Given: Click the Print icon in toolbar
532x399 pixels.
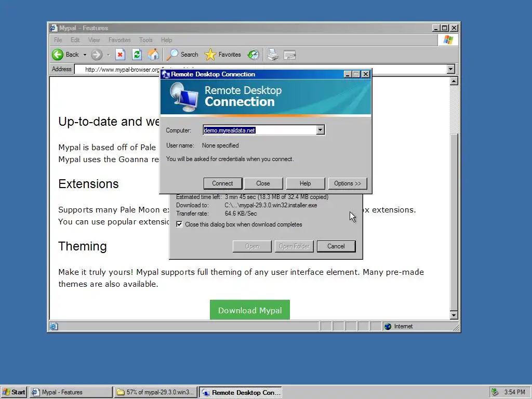Looking at the screenshot, I should [273, 55].
